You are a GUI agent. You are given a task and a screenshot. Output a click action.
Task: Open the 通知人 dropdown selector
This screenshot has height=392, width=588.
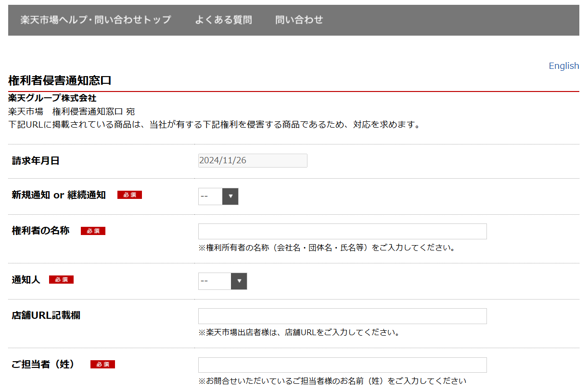point(222,281)
